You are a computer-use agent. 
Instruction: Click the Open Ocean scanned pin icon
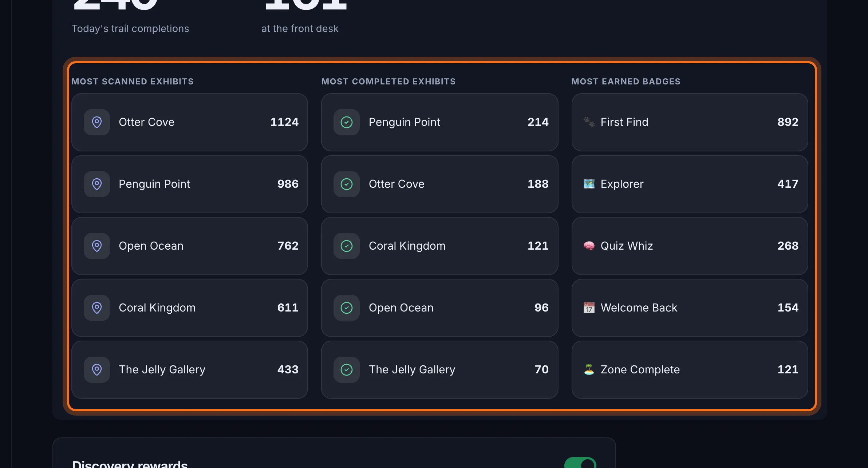click(x=97, y=246)
